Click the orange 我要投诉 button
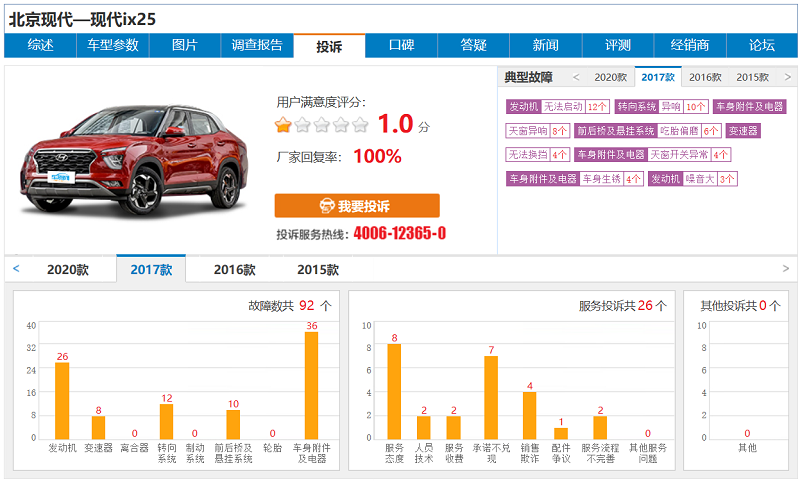 357,206
